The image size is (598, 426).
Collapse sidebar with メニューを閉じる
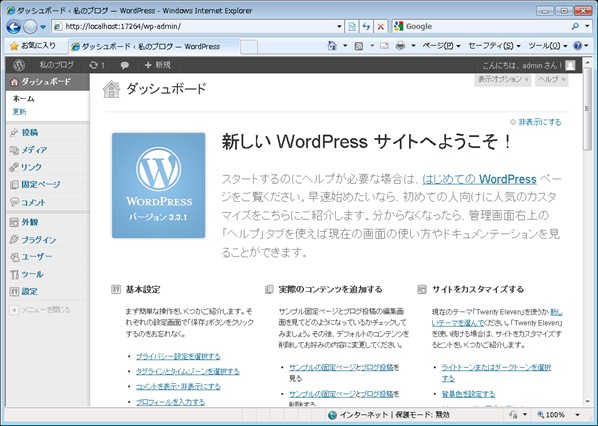40,310
